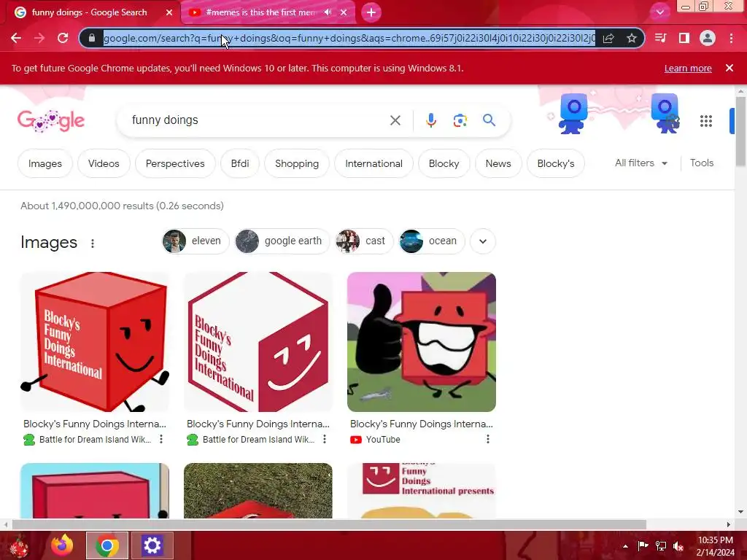Screen dimensions: 747x560
Task: Open the Google apps grid
Action: tap(706, 121)
